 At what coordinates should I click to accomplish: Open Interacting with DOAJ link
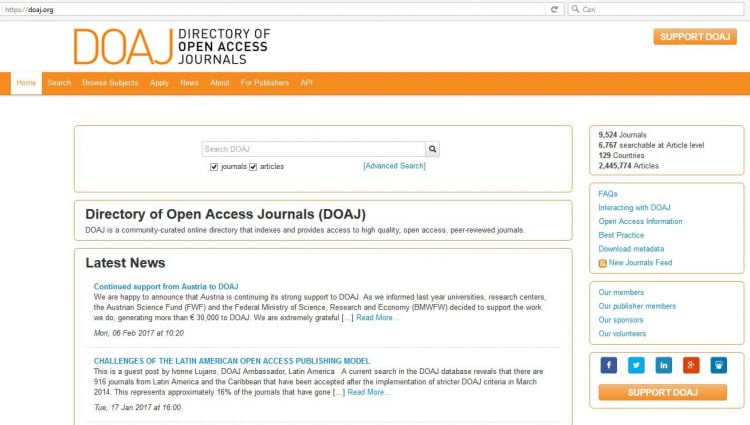point(634,207)
